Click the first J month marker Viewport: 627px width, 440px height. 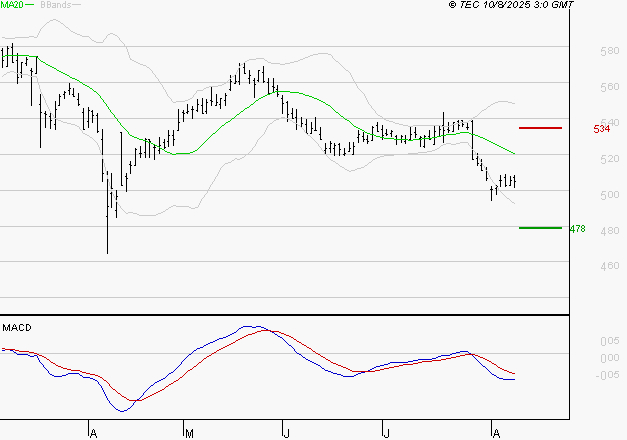click(286, 434)
